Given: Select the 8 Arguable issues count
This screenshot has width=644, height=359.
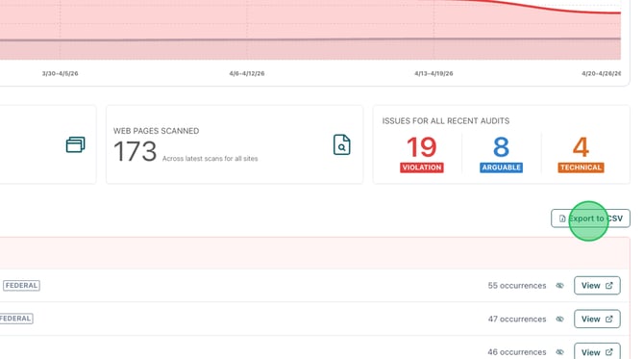Looking at the screenshot, I should point(501,147).
